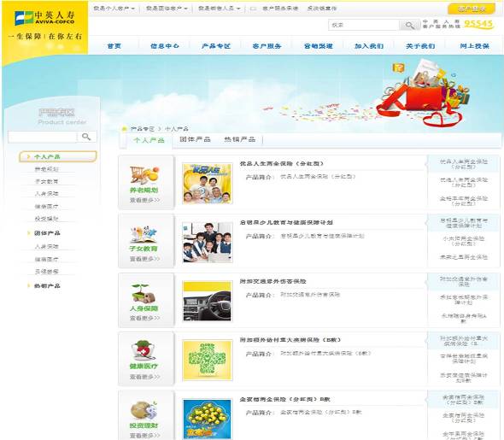Open the family photo product thumbnail
Screen dimensions: 504x440
click(x=208, y=184)
